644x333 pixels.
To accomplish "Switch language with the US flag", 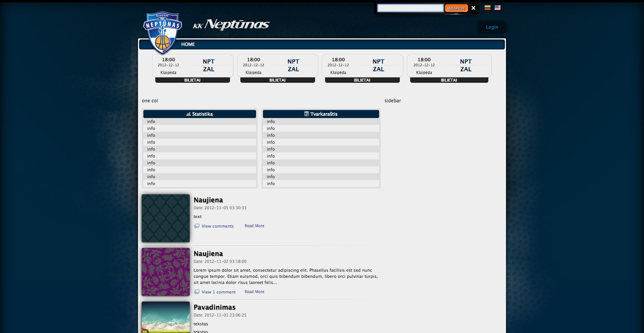I will (498, 8).
